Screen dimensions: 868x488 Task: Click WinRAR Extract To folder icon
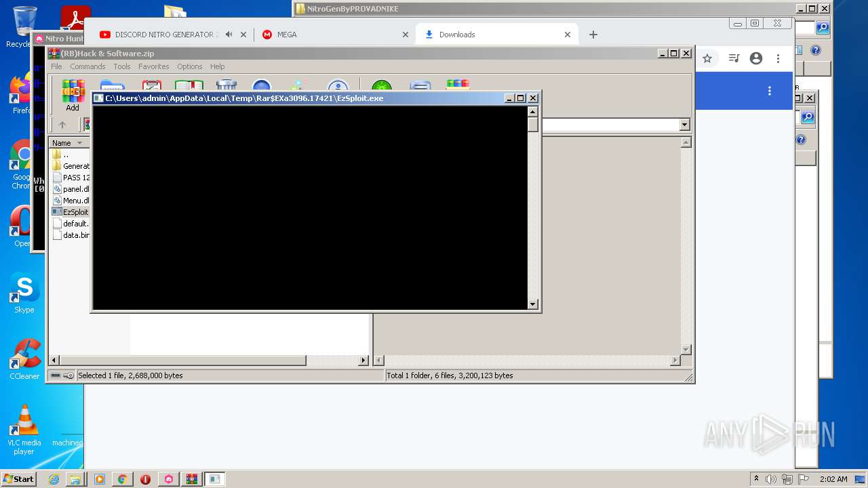pyautogui.click(x=112, y=86)
